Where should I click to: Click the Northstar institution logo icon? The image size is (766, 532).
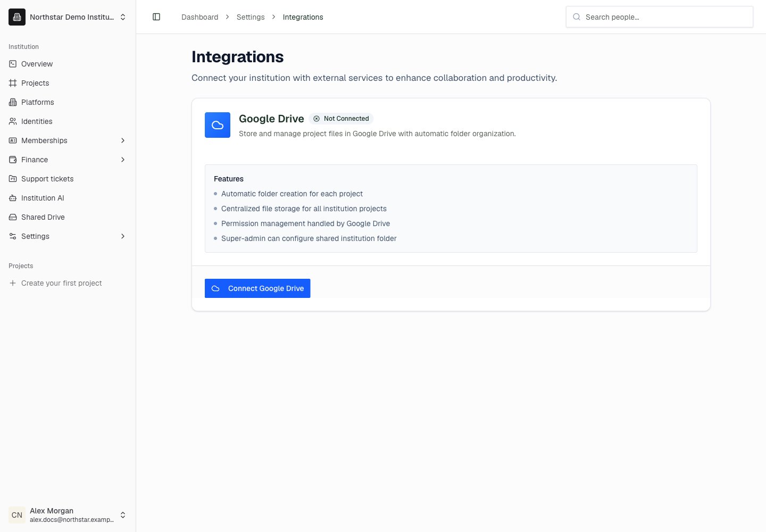[17, 17]
